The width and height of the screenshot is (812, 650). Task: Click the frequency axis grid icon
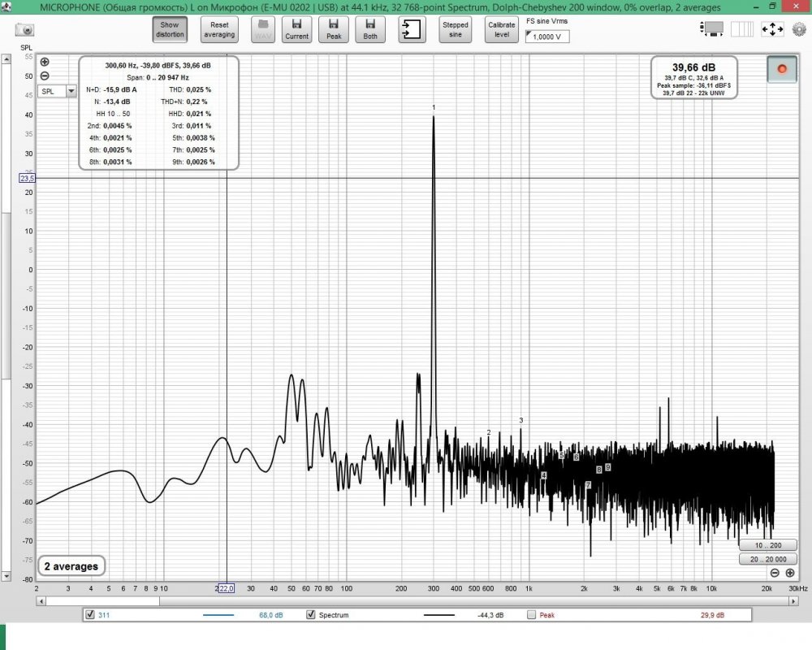pyautogui.click(x=741, y=29)
